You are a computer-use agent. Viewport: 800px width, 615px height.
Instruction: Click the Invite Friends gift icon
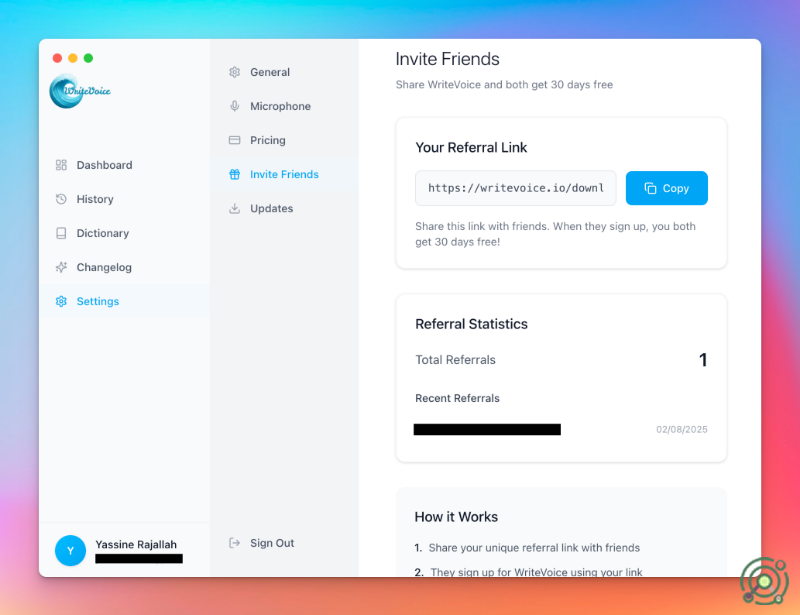point(234,174)
